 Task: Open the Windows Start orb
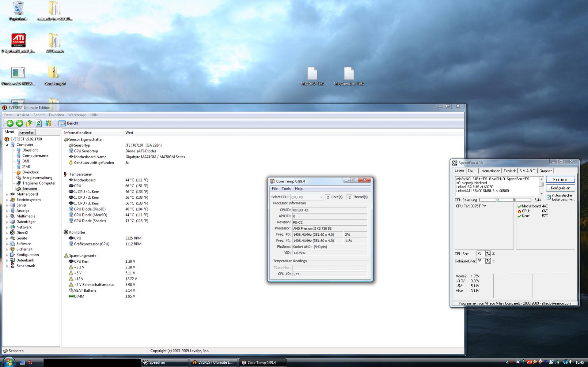(8, 362)
